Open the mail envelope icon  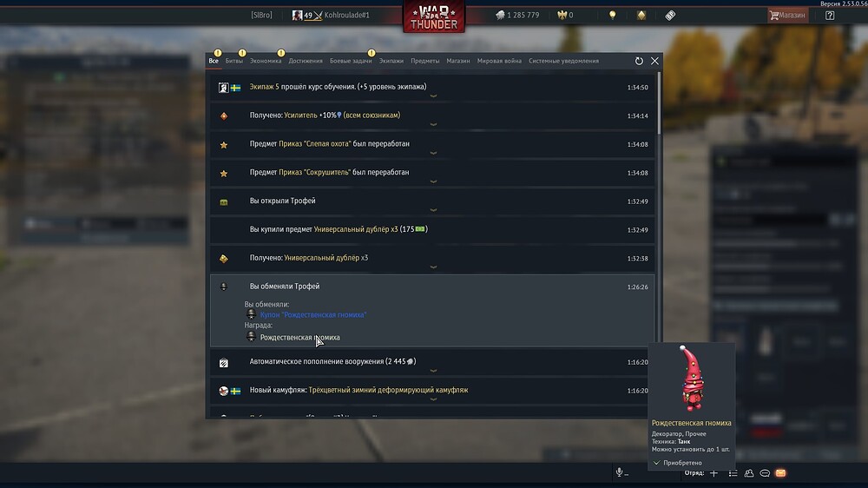(x=780, y=473)
